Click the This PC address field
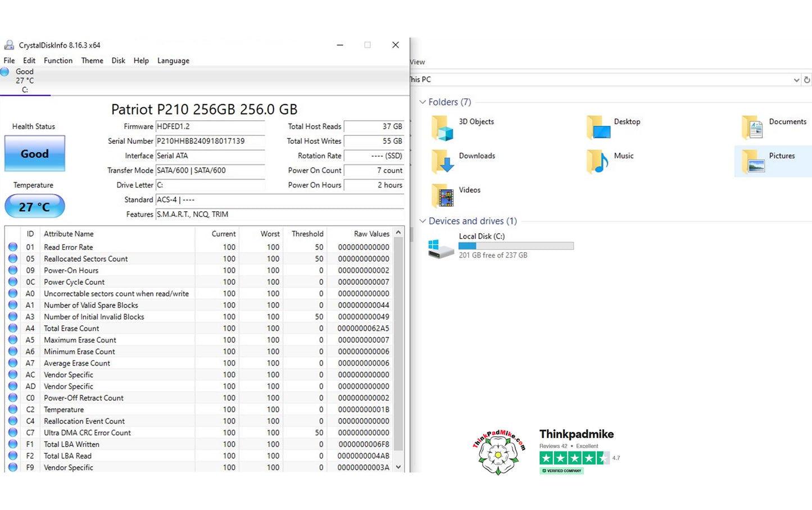This screenshot has height=510, width=812. click(600, 80)
